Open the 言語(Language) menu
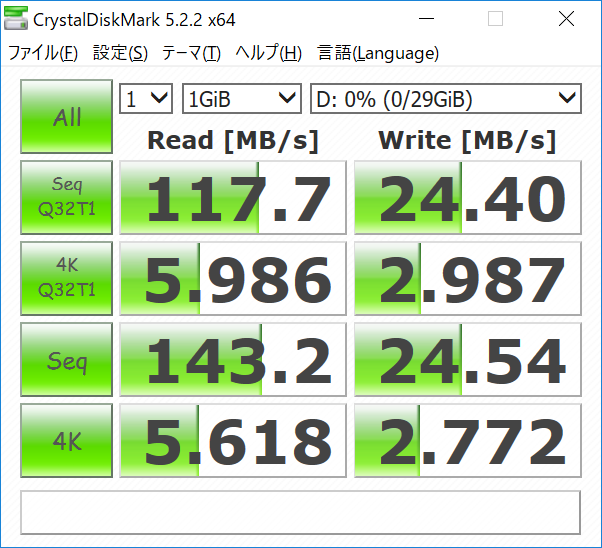 point(378,53)
